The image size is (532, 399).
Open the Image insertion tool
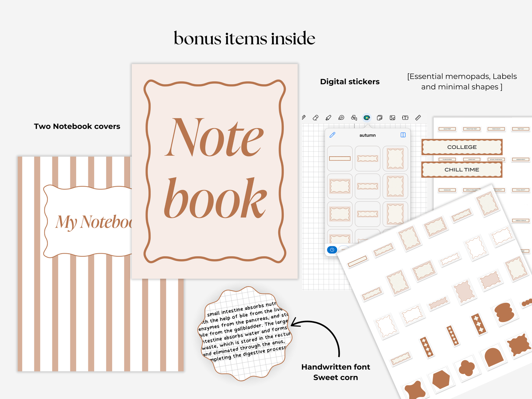click(392, 117)
